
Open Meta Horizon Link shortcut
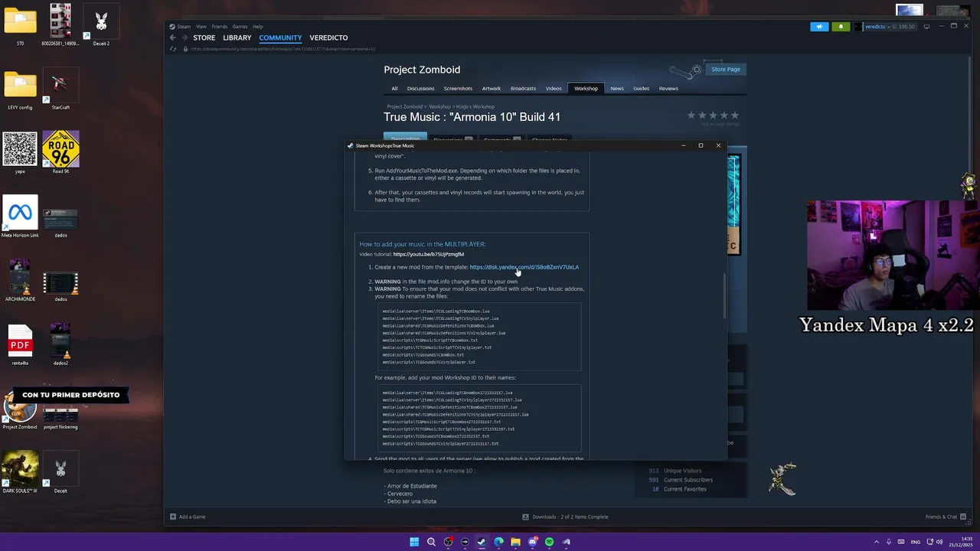(20, 217)
